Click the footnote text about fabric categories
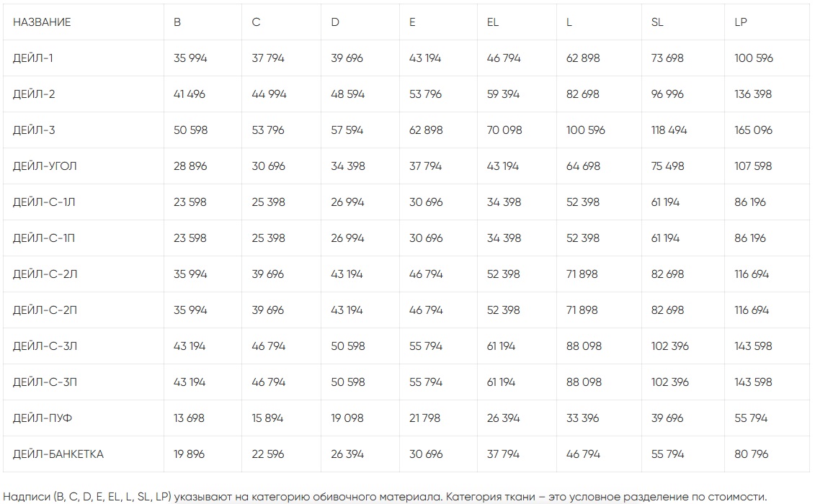Image resolution: width=815 pixels, height=504 pixels. pyautogui.click(x=386, y=496)
